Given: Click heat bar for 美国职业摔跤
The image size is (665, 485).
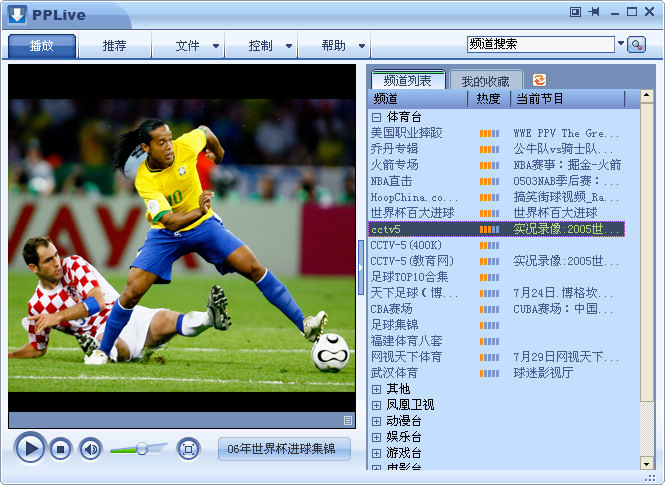Looking at the screenshot, I should coord(489,134).
